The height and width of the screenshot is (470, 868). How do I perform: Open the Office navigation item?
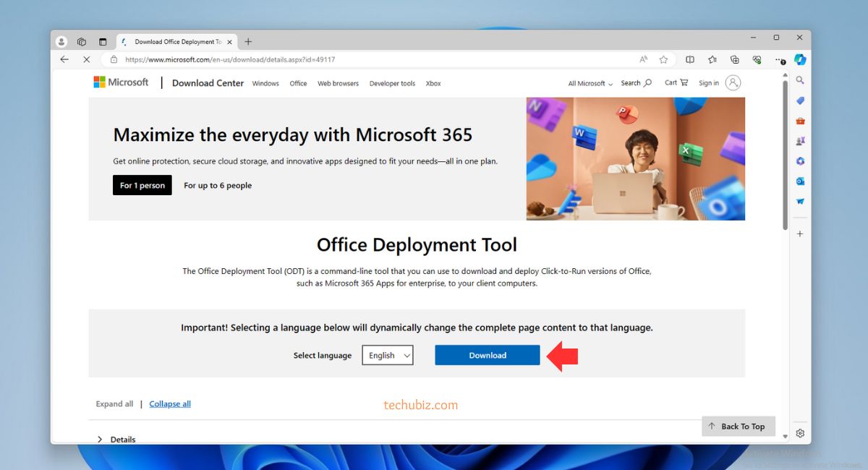pyautogui.click(x=298, y=84)
